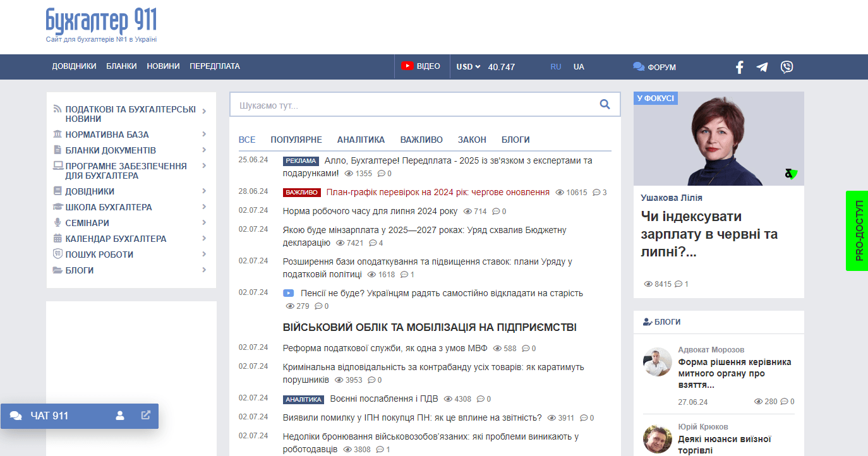Click the blogs user-edit icon in sidebar
This screenshot has width=868, height=456.
pos(648,322)
